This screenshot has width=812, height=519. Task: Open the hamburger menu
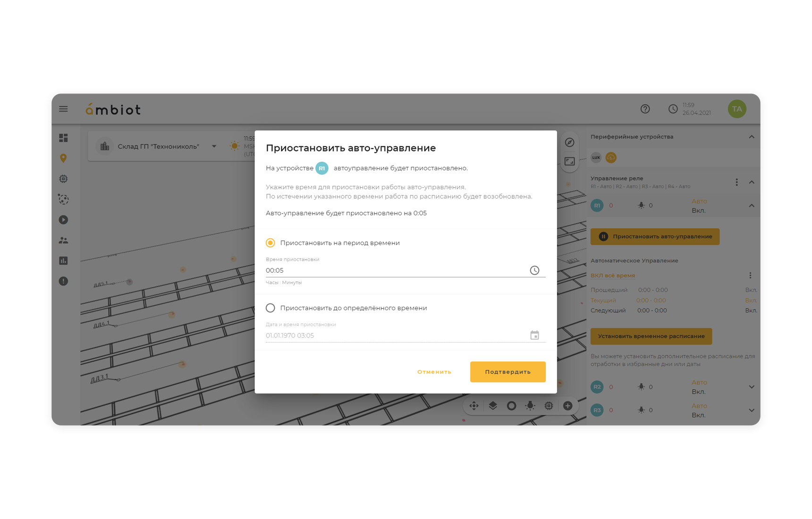[63, 109]
